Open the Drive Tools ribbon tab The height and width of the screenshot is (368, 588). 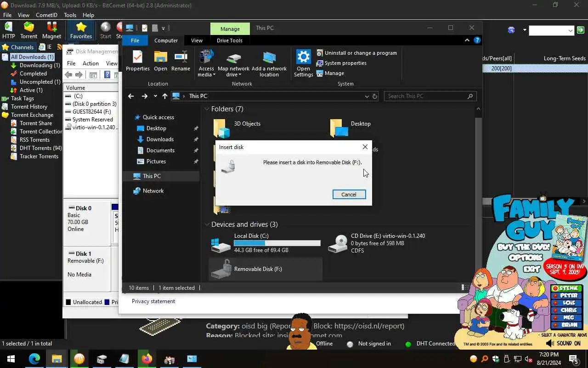[229, 40]
